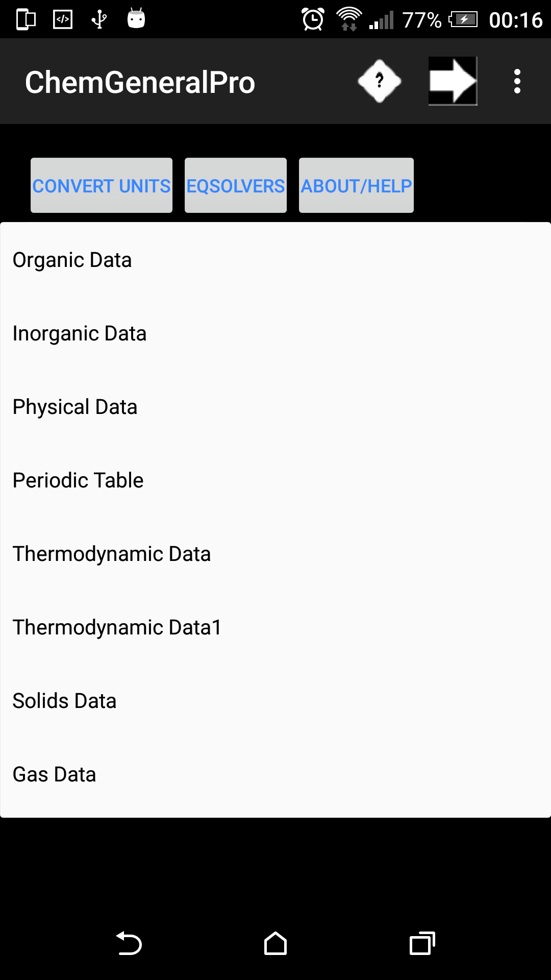Viewport: 551px width, 980px height.
Task: Open the Periodic Table entry
Action: (x=78, y=480)
